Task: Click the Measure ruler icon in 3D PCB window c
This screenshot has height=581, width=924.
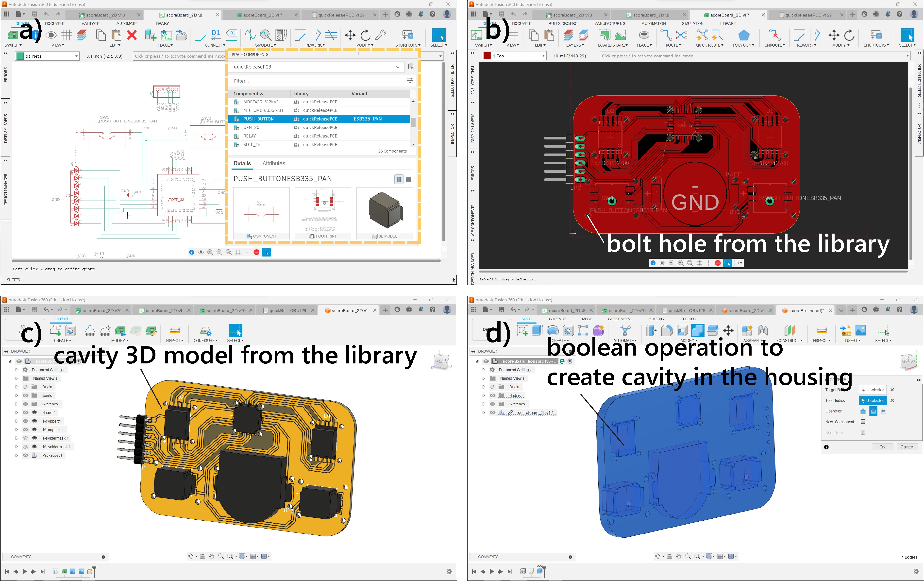Action: (x=174, y=331)
